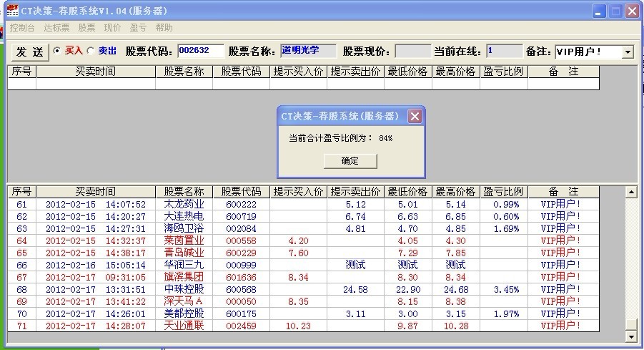Select row 64 莱茵置业
Screen dimensions: 644x350
303,240
